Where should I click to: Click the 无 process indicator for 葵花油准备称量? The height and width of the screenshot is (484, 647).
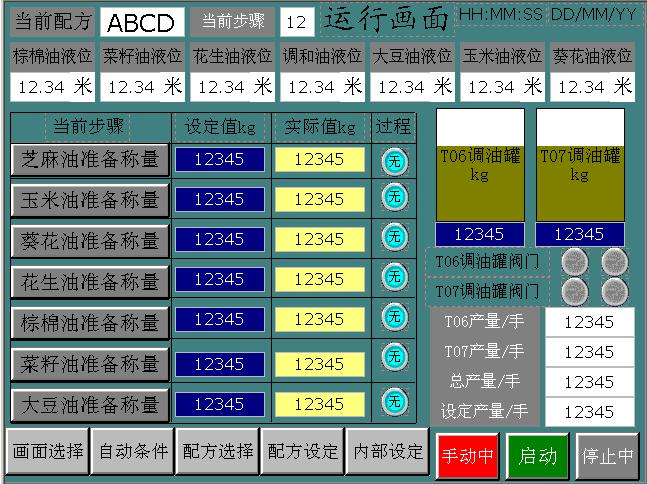394,237
